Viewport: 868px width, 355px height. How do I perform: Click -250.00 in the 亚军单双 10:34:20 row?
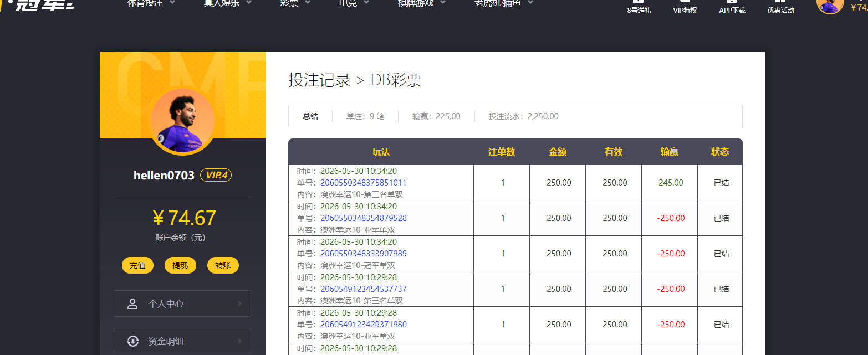[x=671, y=218]
